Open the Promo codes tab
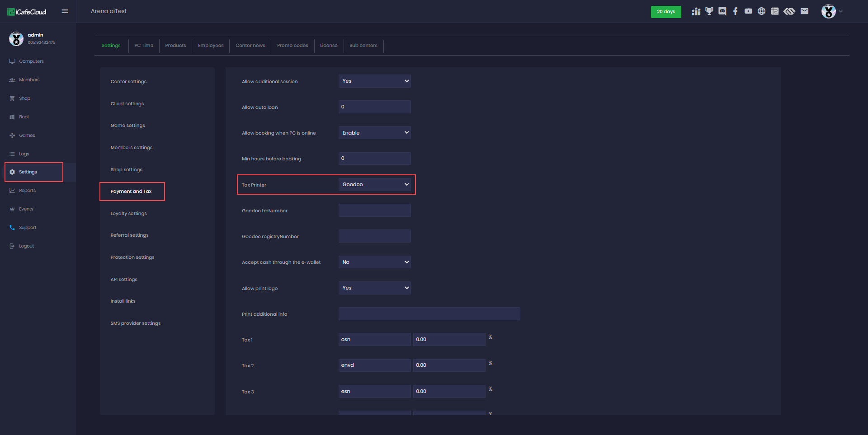The image size is (868, 435). (x=292, y=46)
